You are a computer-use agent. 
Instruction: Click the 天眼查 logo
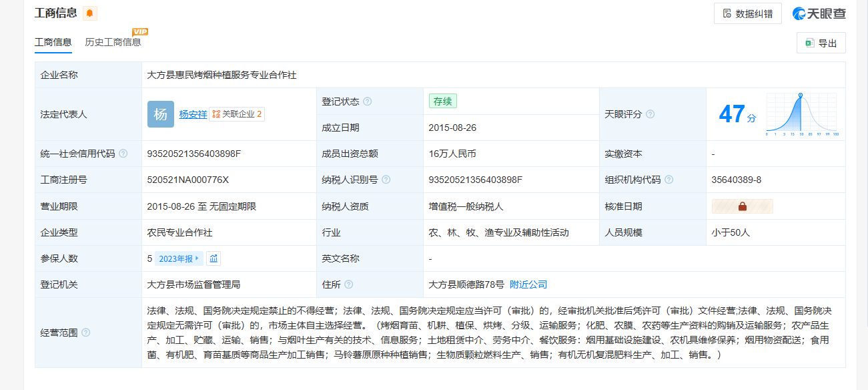819,13
